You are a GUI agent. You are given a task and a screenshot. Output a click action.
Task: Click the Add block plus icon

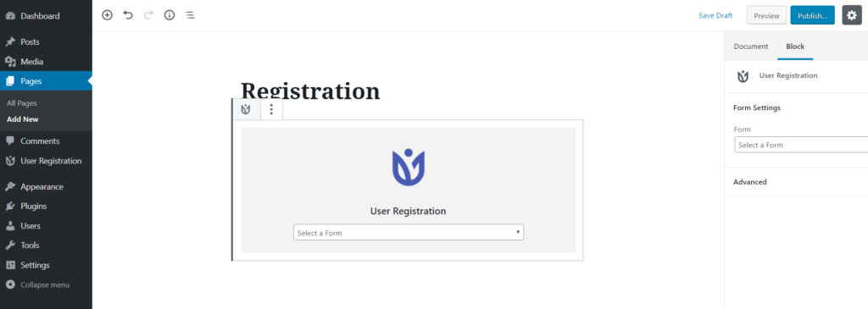(x=108, y=15)
